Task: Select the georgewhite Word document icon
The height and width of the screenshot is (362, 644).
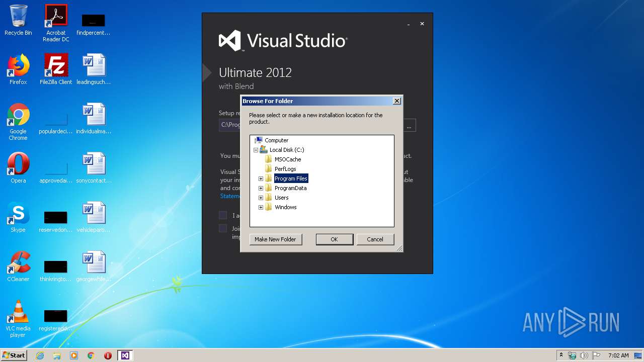Action: coord(94,266)
